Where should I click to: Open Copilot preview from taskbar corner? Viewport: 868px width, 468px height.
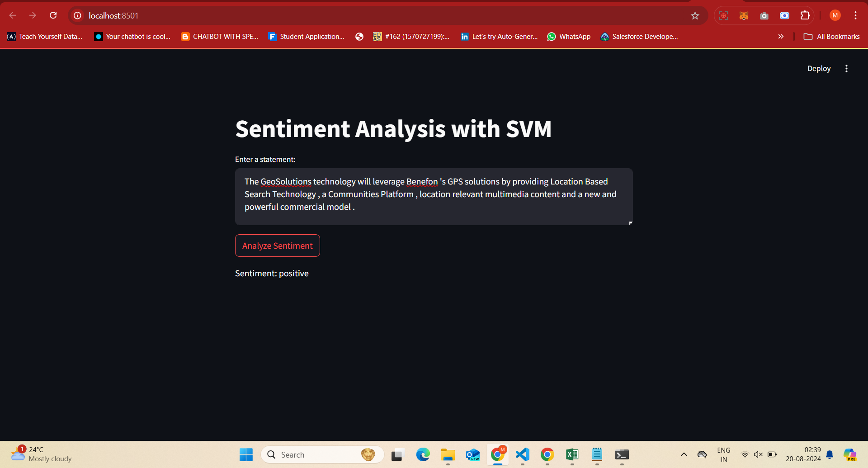coord(850,454)
